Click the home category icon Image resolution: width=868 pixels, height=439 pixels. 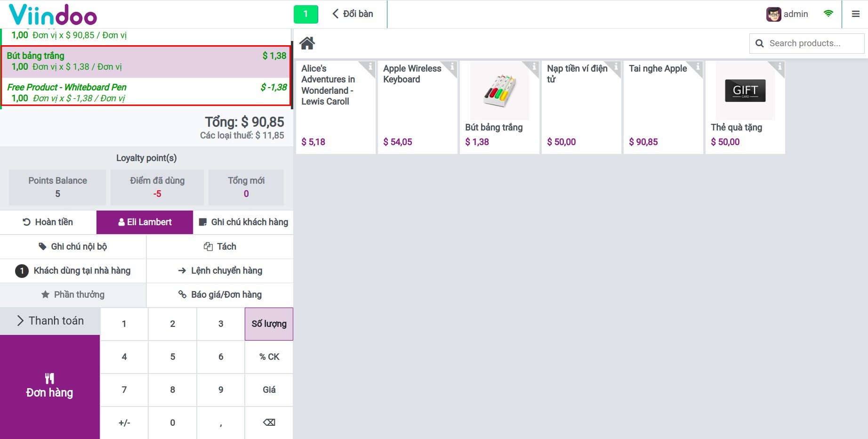[x=307, y=43]
